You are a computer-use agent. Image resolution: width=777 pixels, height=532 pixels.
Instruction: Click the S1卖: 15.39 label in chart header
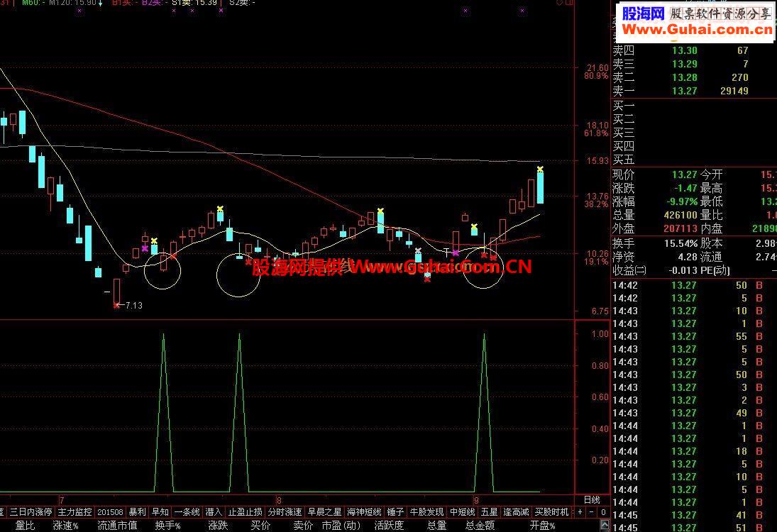[194, 3]
